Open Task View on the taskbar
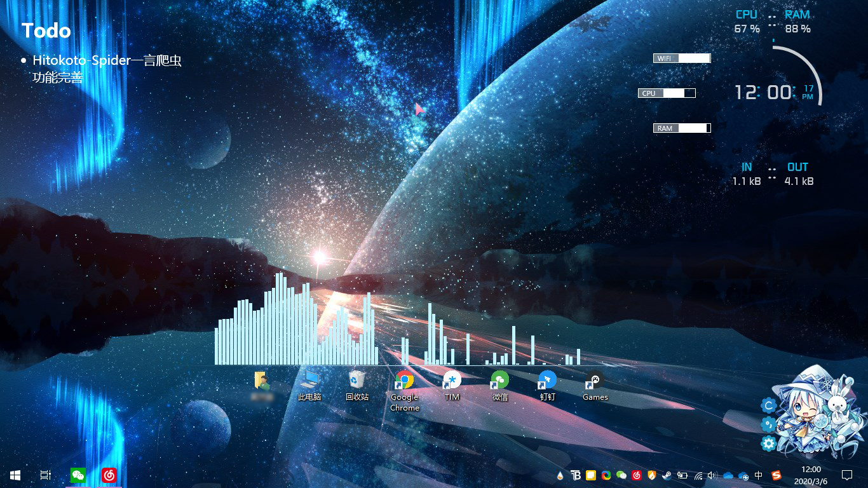 tap(46, 475)
